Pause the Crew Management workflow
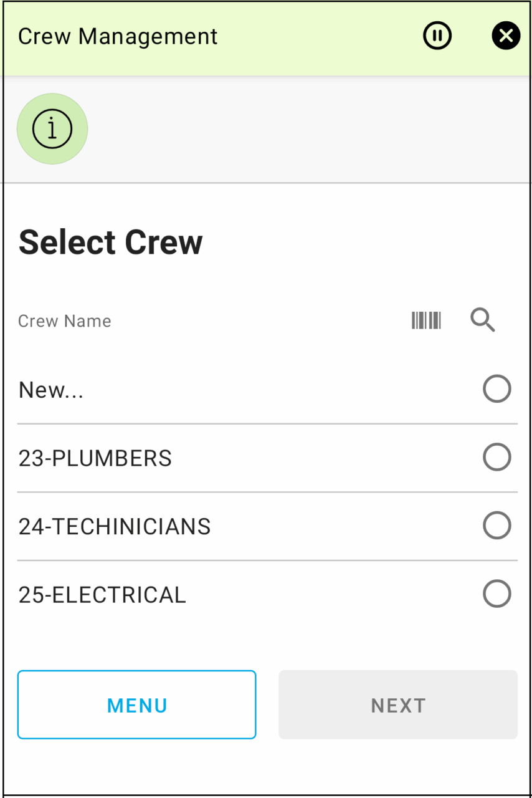 [437, 36]
